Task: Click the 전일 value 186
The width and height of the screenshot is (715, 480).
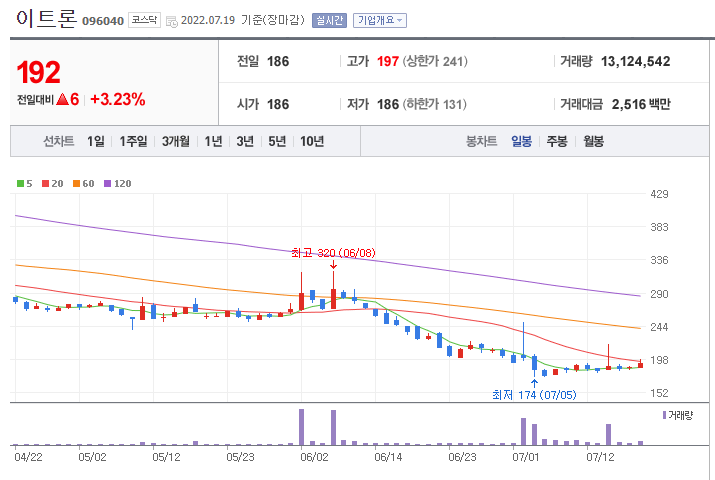Action: [x=278, y=62]
